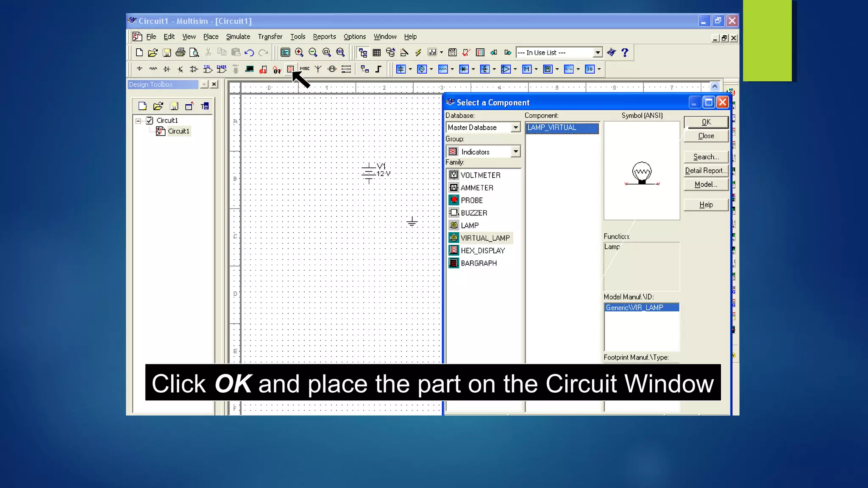Place Electromechanical motor component icon
This screenshot has height=488, width=868.
(332, 69)
